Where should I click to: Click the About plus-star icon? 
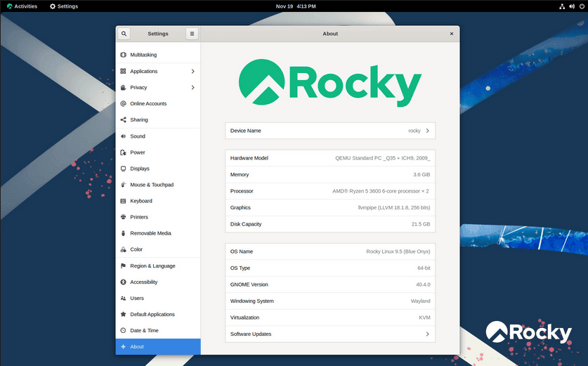[123, 347]
